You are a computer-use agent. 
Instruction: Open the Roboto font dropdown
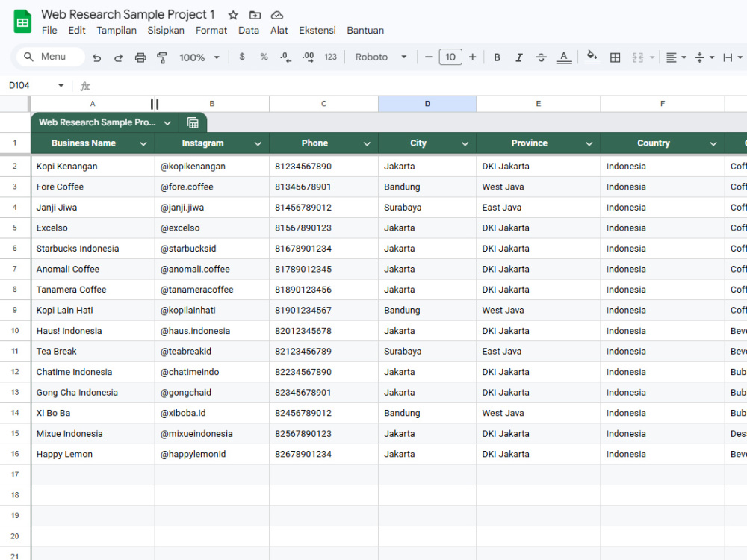click(381, 57)
